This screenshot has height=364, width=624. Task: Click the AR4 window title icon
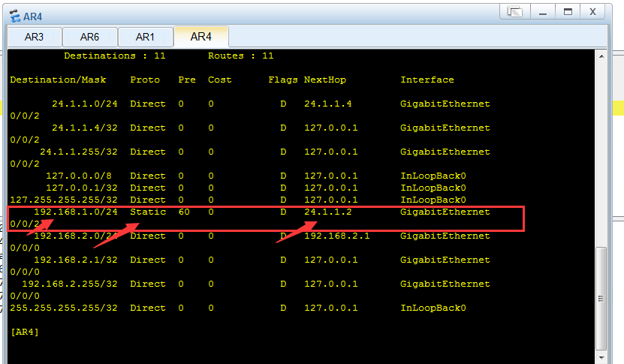15,17
